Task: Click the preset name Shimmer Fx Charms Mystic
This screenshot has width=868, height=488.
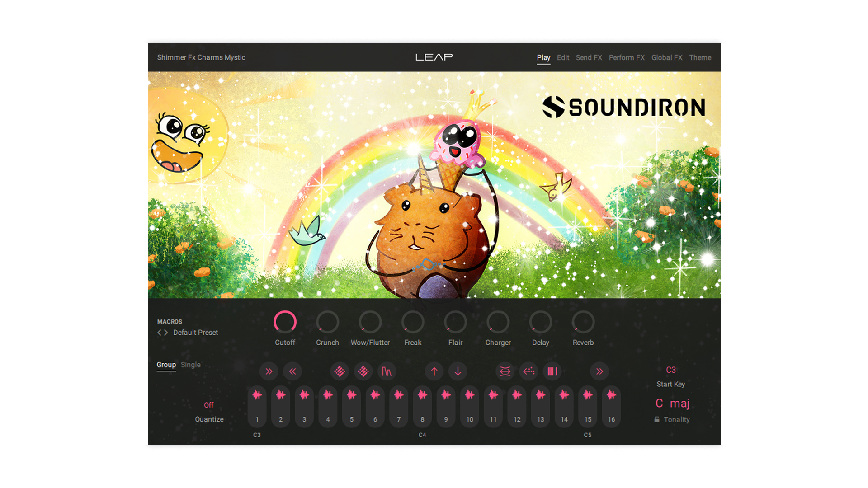Action: click(201, 58)
